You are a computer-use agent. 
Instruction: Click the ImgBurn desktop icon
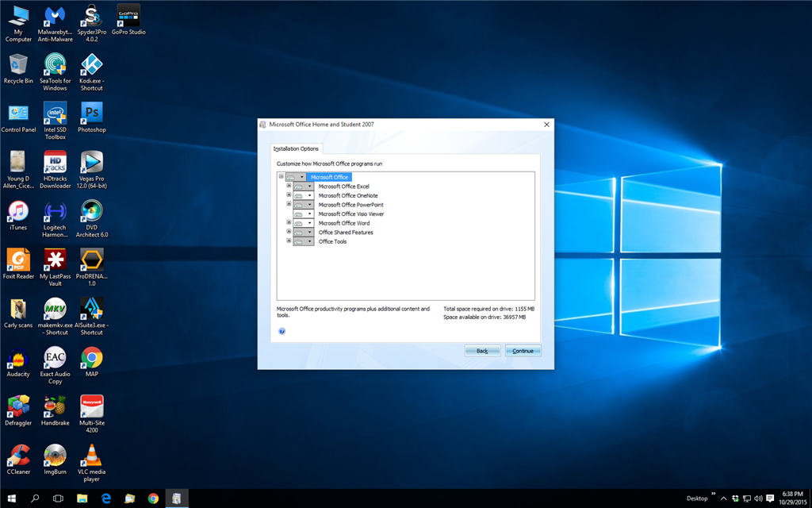coord(55,455)
